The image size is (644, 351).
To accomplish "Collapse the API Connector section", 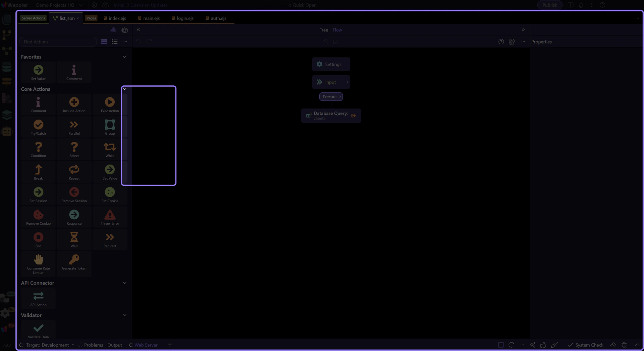I will coord(124,283).
